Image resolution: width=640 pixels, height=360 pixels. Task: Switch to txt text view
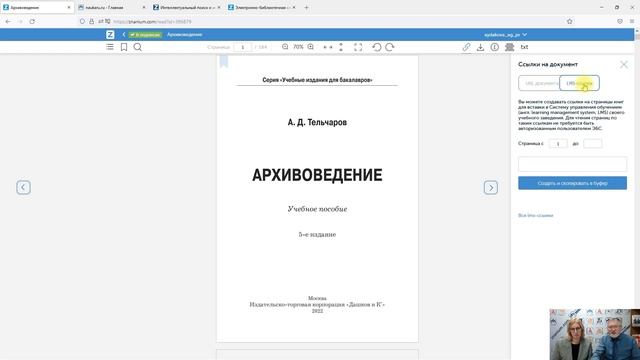point(524,47)
